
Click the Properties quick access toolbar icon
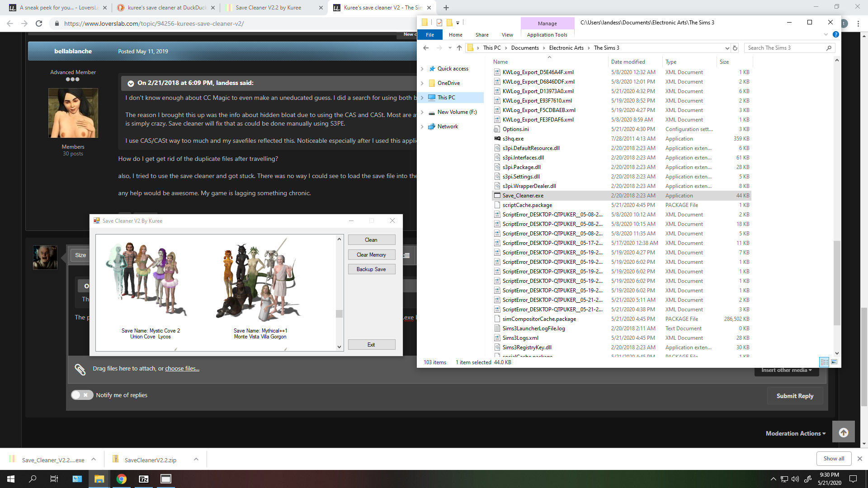(439, 23)
